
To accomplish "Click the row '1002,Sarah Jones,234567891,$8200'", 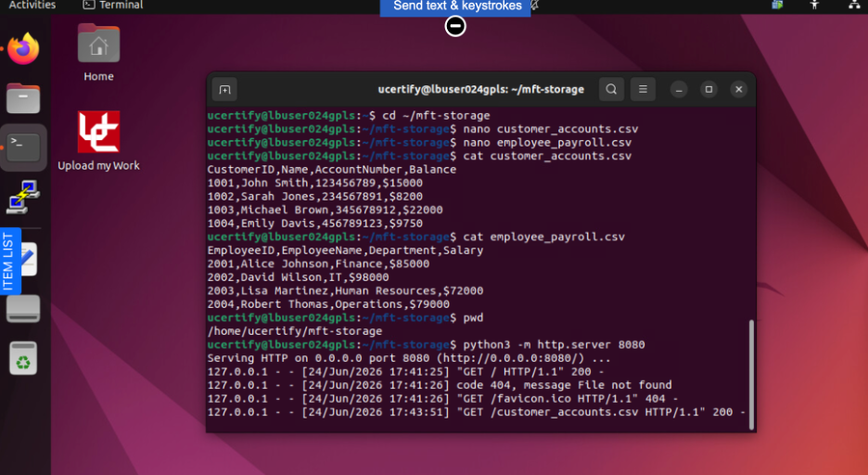I will click(x=315, y=197).
